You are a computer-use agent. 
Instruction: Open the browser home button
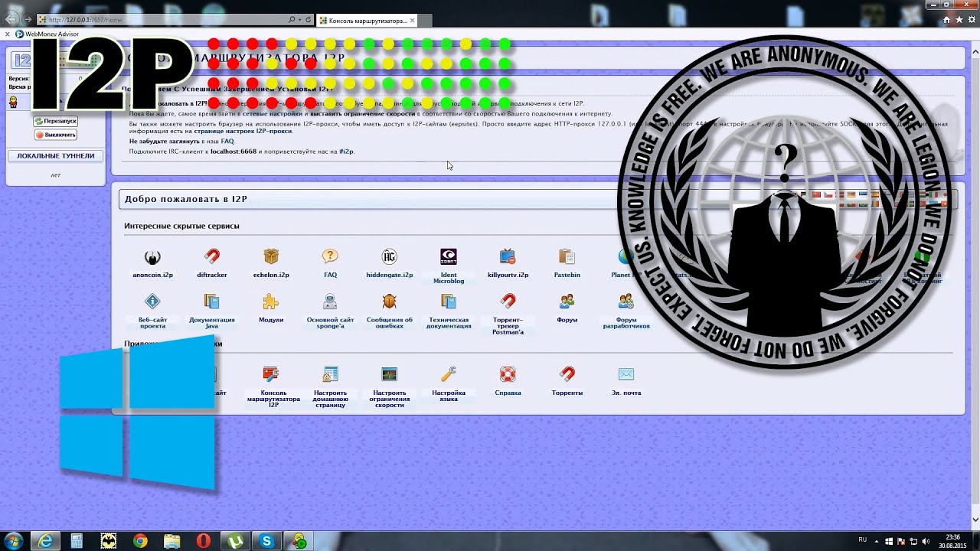(947, 20)
